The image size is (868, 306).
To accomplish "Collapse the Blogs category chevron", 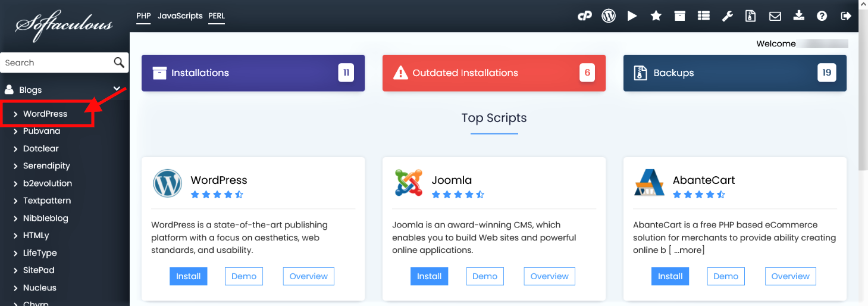I will coord(117,89).
